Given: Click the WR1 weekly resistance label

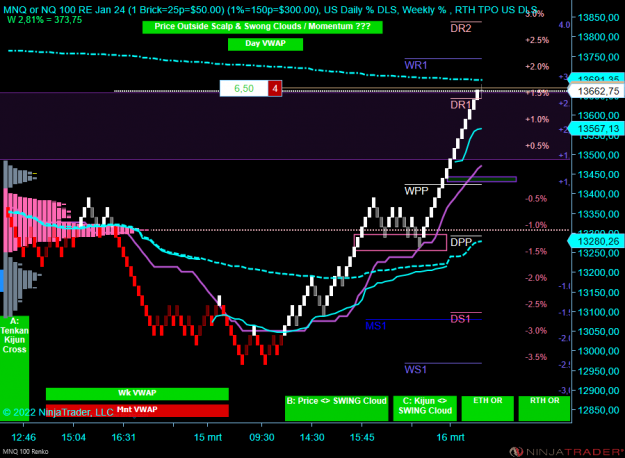Looking at the screenshot, I should coord(416,65).
